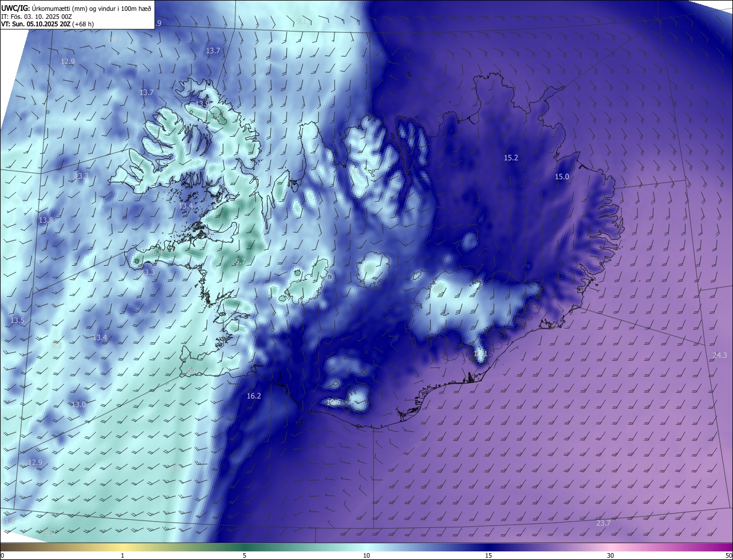Screen dimensions: 733x560
Task: Click the 15 label on the color scale
Action: pyautogui.click(x=488, y=555)
